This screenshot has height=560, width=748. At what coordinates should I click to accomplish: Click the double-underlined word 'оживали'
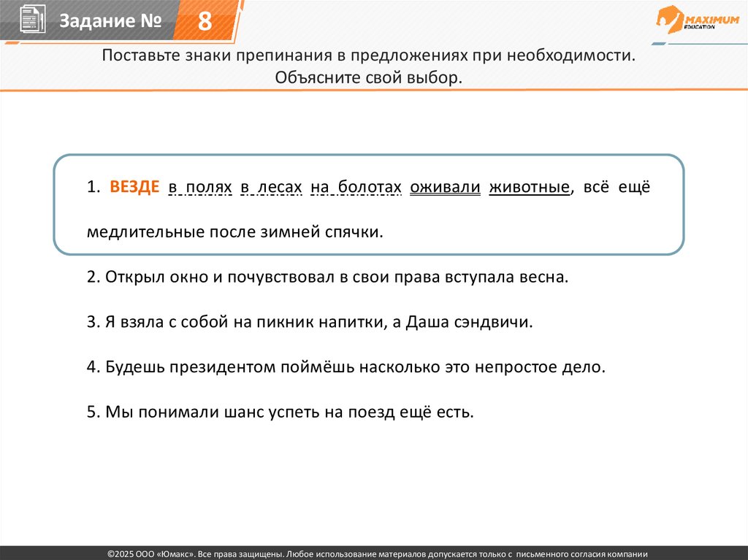tap(445, 187)
